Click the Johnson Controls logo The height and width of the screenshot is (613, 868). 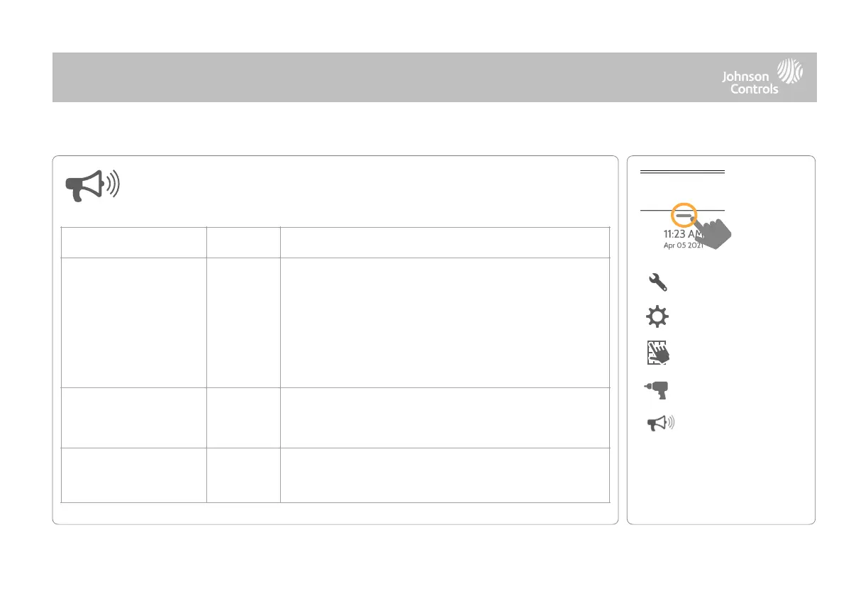point(762,77)
